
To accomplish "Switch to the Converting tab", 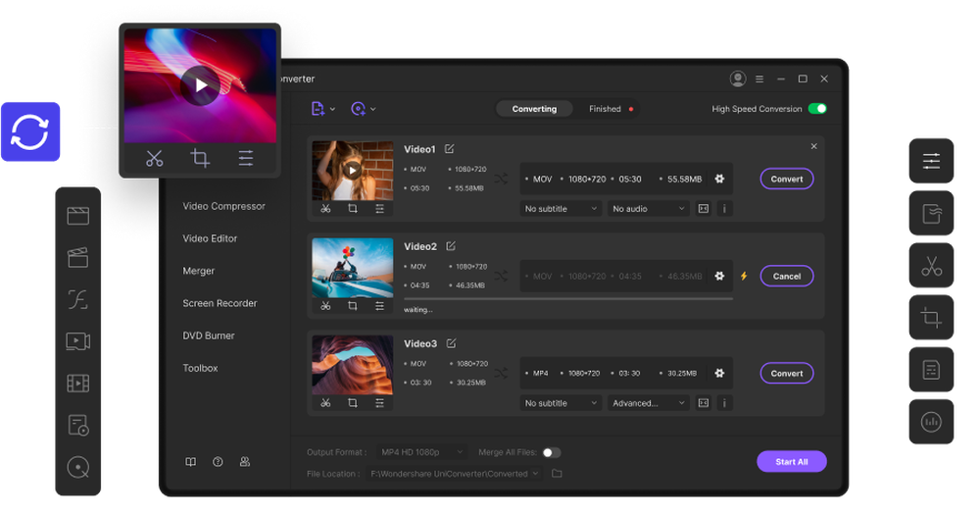I will [x=534, y=109].
